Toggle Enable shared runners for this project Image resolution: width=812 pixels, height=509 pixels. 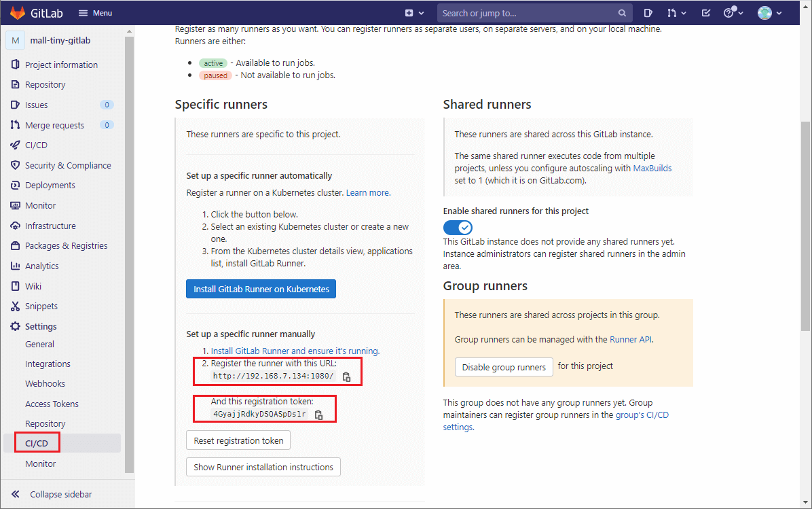click(458, 228)
